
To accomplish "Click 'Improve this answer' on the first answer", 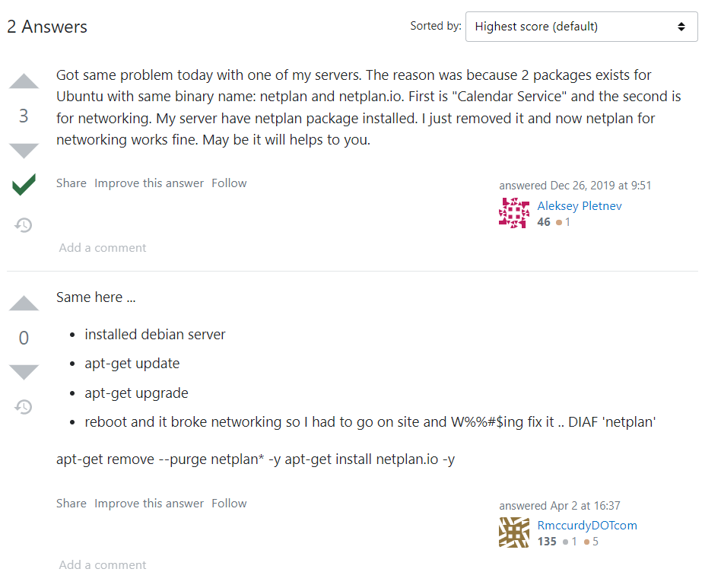I will (x=149, y=183).
